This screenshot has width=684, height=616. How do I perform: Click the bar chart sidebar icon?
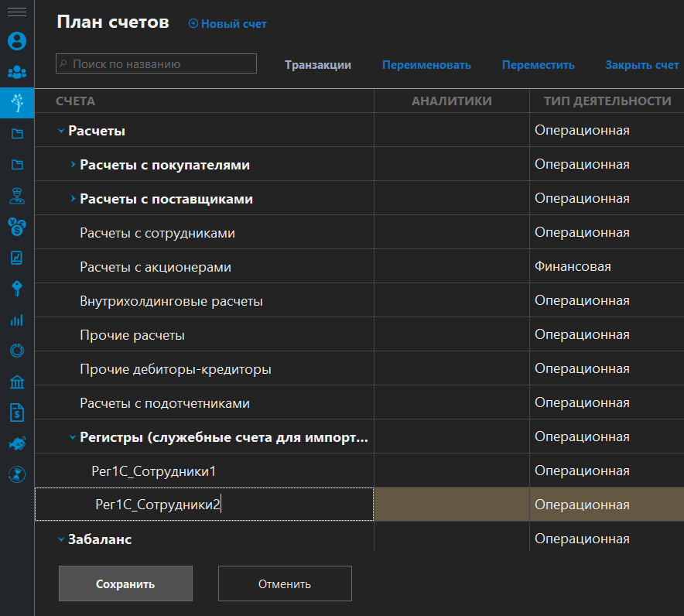[17, 320]
